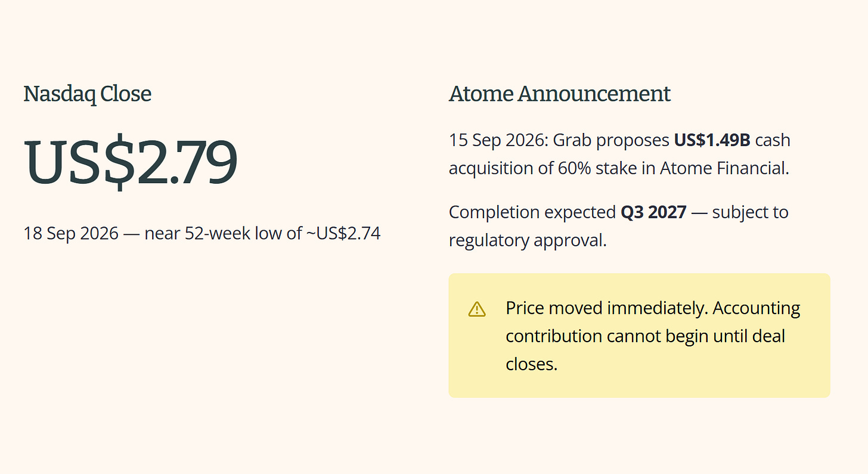Viewport: 868px width, 474px height.
Task: Select the Nasdaq Close heading
Action: click(88, 94)
